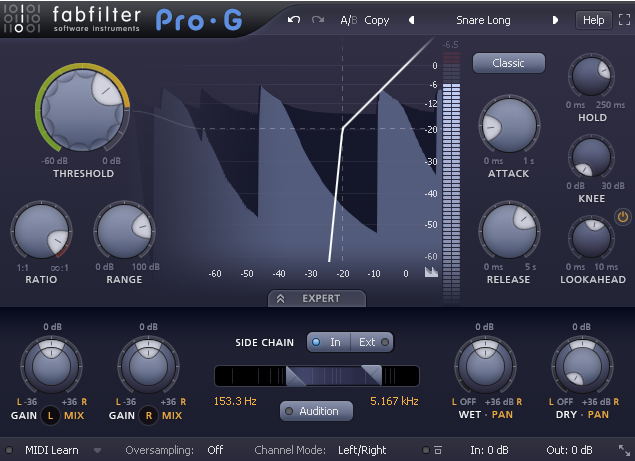Click the Attack knob
Viewport: 635px width, 461px height.
(x=509, y=126)
